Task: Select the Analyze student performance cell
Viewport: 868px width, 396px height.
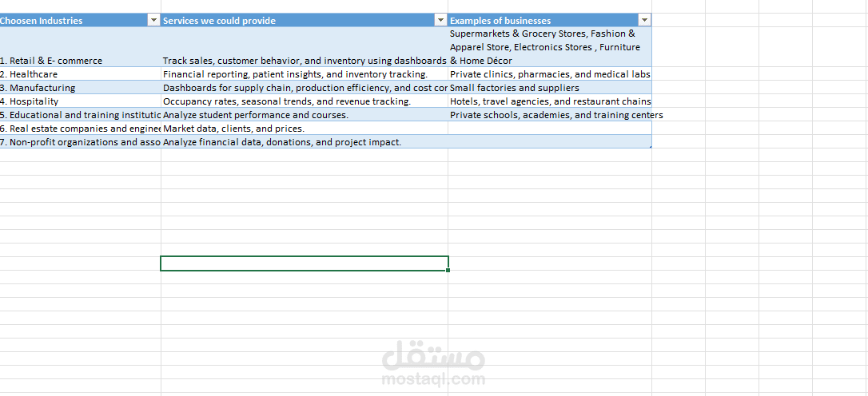Action: point(305,115)
